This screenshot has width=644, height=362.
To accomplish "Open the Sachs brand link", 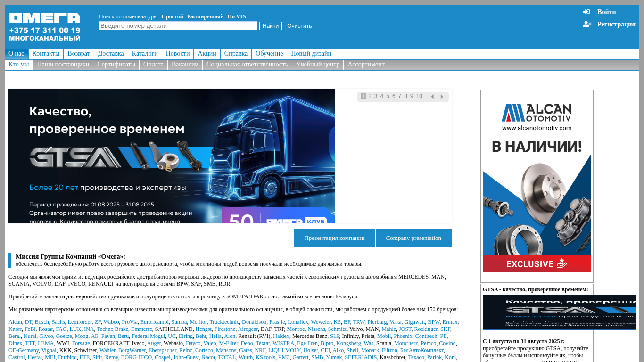I will (58, 322).
